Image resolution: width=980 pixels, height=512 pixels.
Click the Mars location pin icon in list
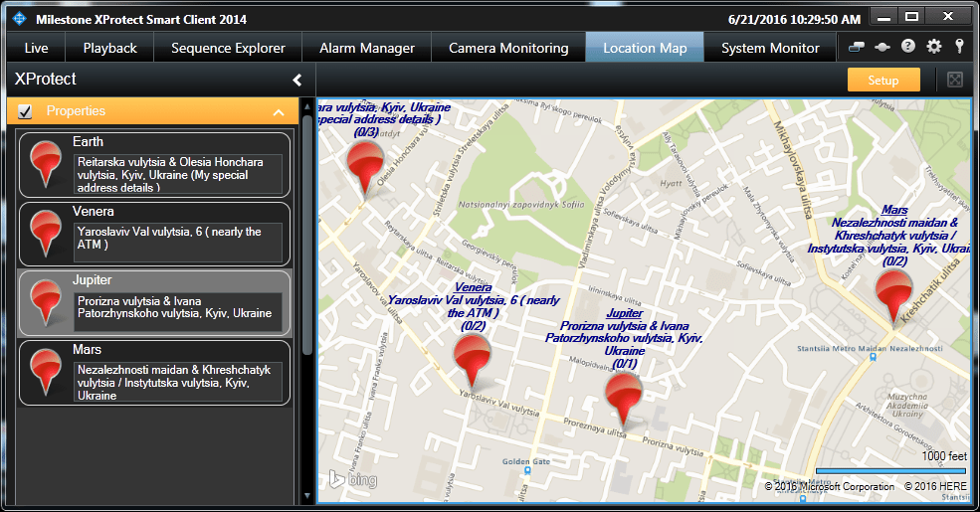[46, 372]
